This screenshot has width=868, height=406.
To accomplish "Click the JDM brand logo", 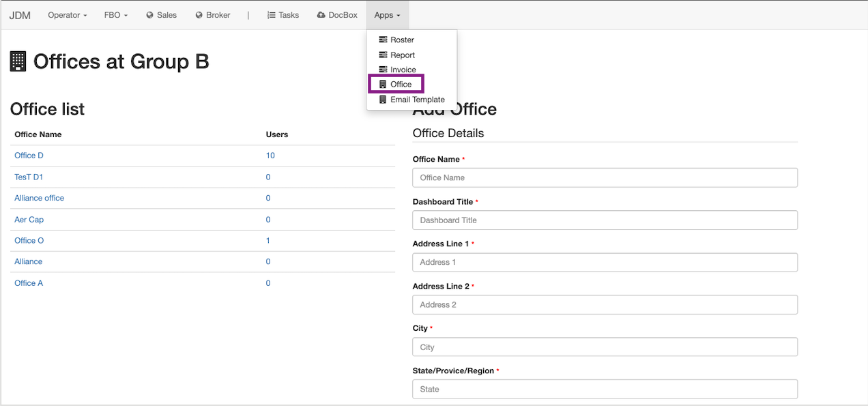I will point(20,15).
